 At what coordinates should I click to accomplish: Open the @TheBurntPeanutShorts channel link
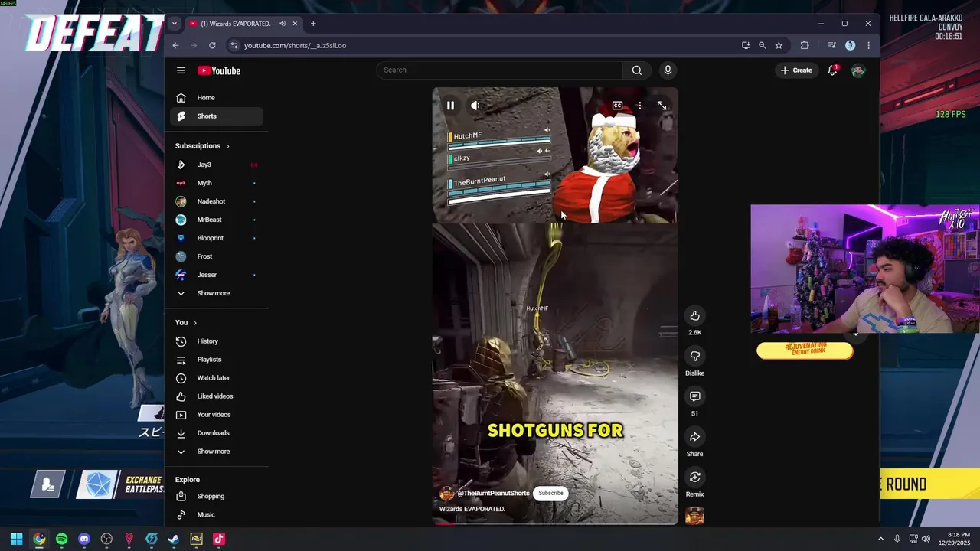coord(493,494)
